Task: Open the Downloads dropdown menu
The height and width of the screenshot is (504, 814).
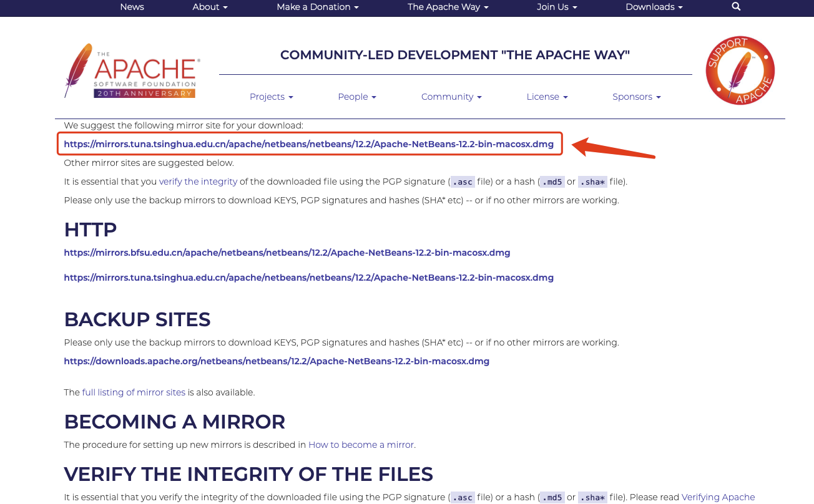Action: tap(654, 7)
